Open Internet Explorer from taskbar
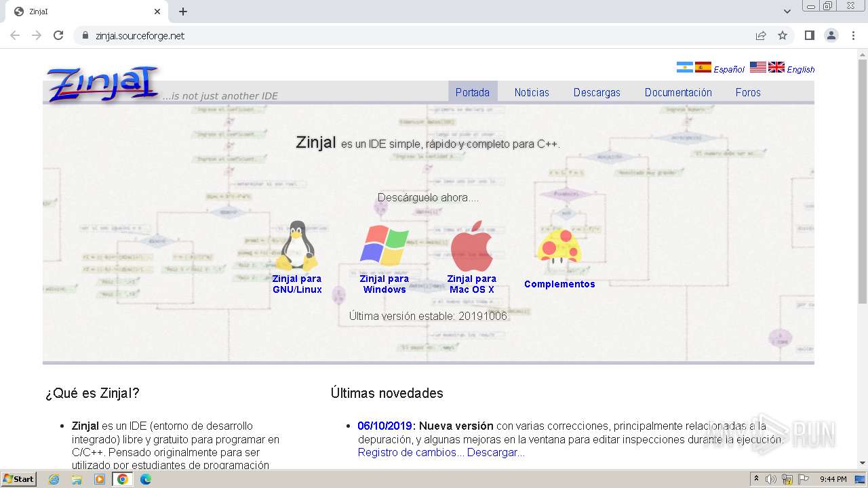 [54, 479]
